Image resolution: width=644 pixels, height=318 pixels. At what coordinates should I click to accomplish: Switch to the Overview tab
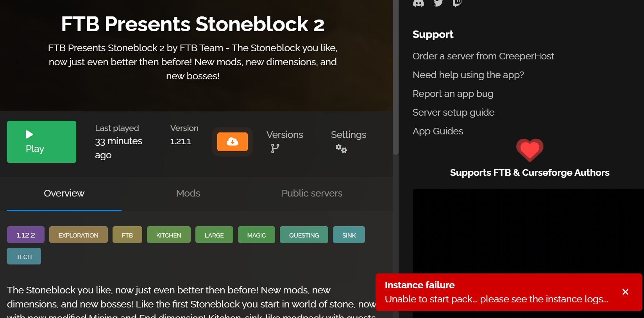pyautogui.click(x=64, y=193)
